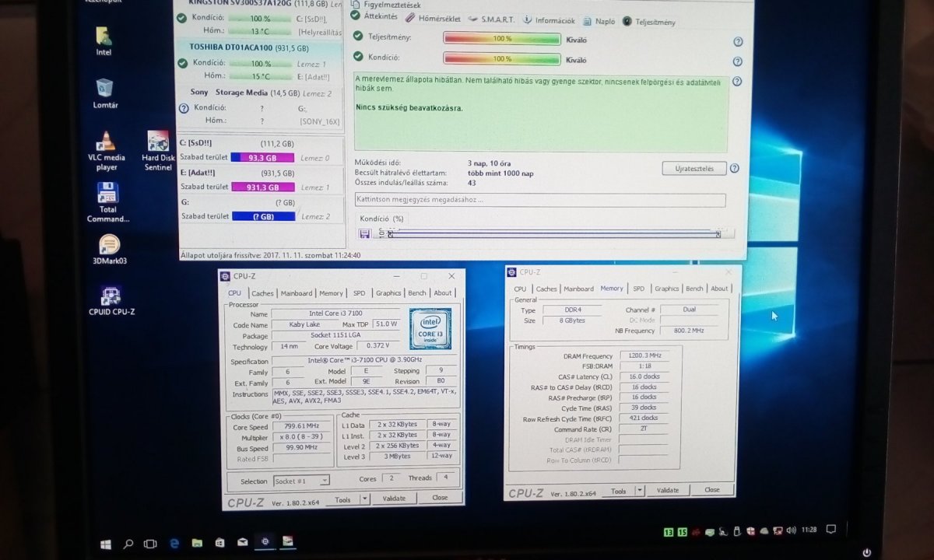The image size is (934, 560).
Task: Open the Hőmérséklet tab
Action: (x=434, y=19)
